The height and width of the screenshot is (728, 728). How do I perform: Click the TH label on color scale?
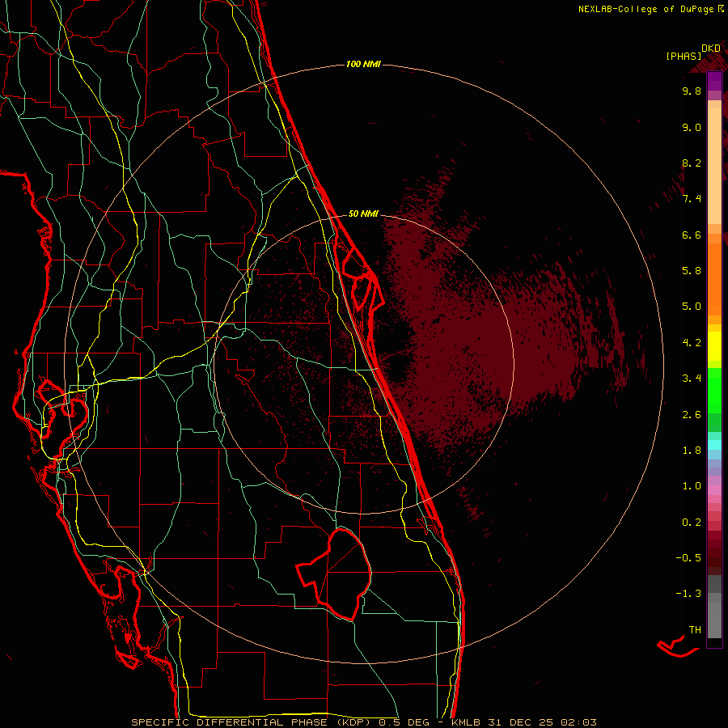click(695, 630)
